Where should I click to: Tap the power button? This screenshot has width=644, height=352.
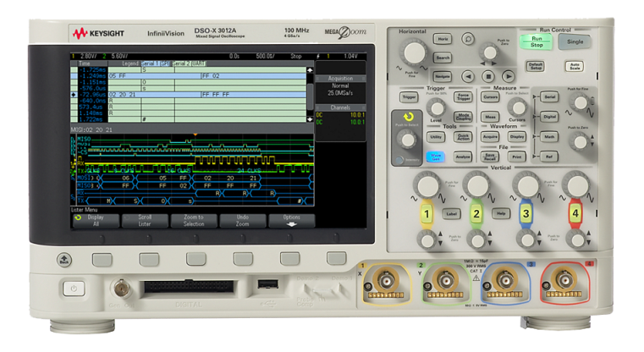pos(74,289)
